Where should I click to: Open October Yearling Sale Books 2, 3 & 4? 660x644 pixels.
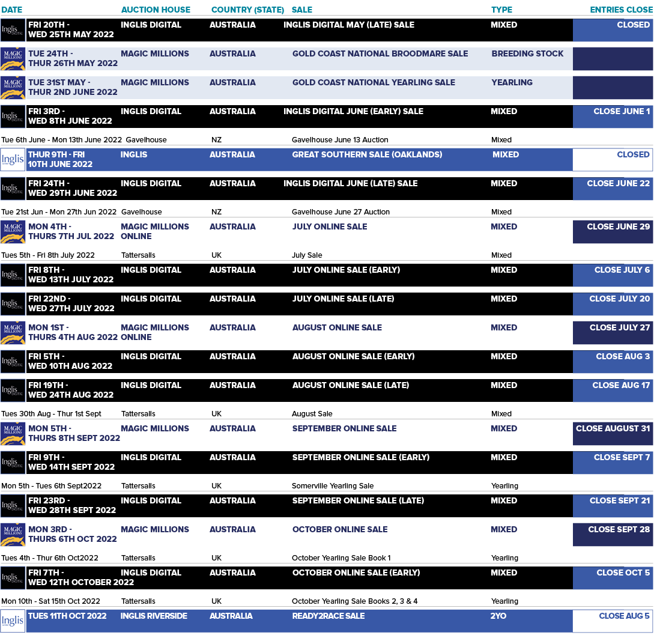pos(354,601)
